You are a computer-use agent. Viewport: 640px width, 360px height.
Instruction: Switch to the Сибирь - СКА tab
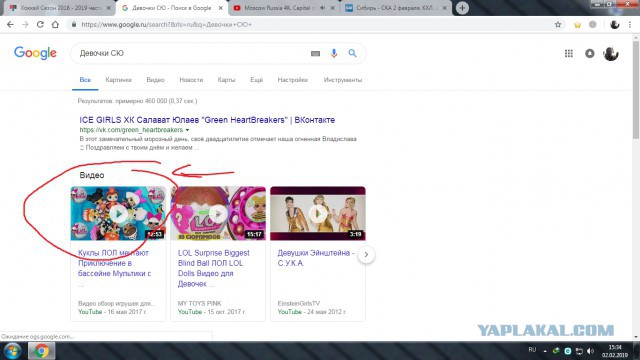pos(396,8)
